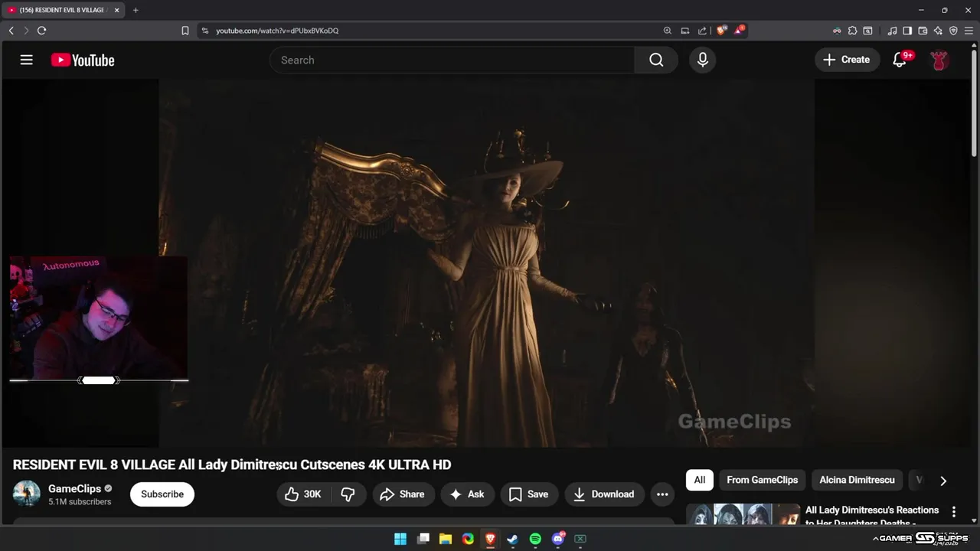Open the All Lady Dimitrescu's Reactions thumbnail

point(743,514)
